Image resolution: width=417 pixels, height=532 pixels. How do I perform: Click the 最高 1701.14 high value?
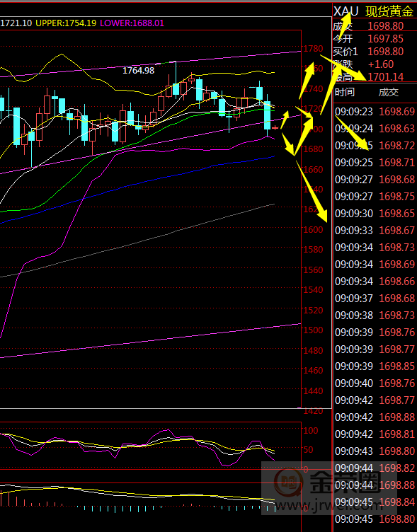386,77
